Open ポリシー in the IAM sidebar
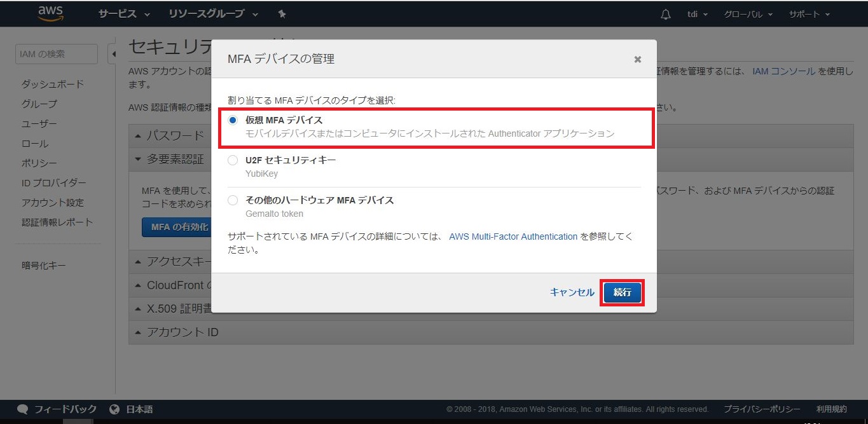 click(x=39, y=163)
